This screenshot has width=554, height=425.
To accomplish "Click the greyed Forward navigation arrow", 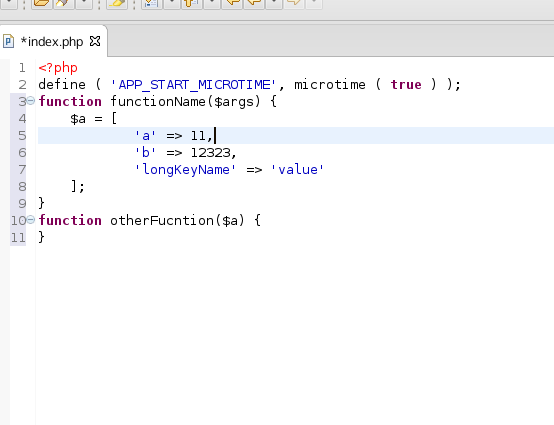I will click(294, 3).
